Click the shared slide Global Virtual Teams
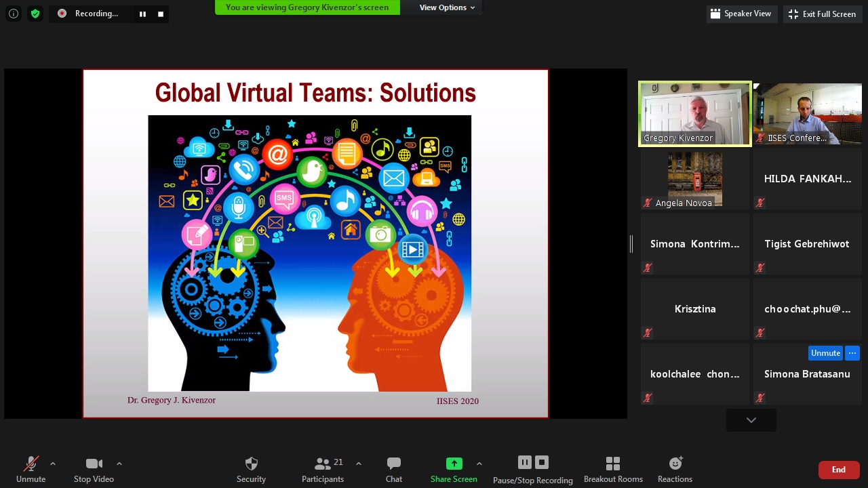 pyautogui.click(x=315, y=243)
